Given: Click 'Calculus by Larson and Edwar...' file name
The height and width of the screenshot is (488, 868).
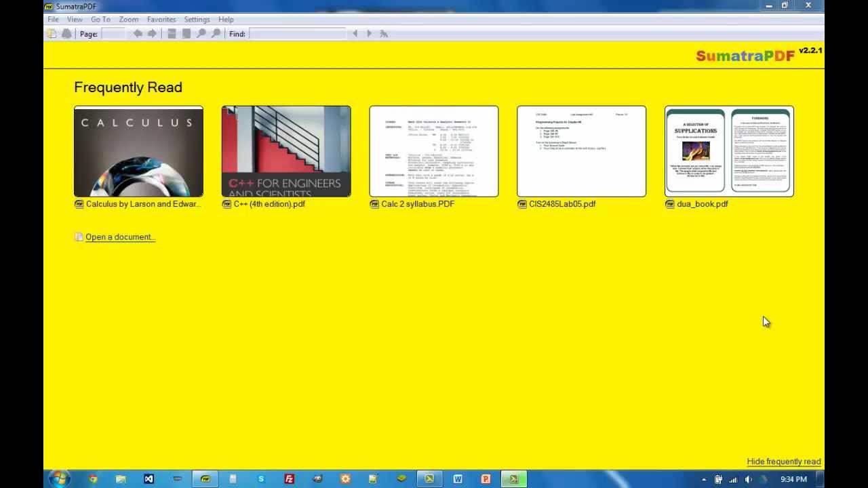Looking at the screenshot, I should pyautogui.click(x=144, y=204).
